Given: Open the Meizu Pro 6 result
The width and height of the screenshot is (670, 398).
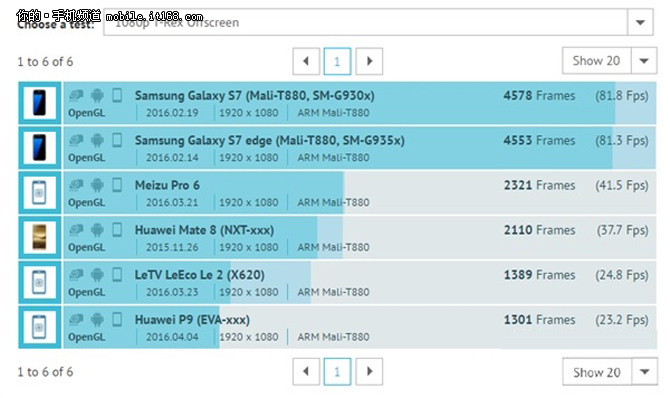Looking at the screenshot, I should [167, 185].
